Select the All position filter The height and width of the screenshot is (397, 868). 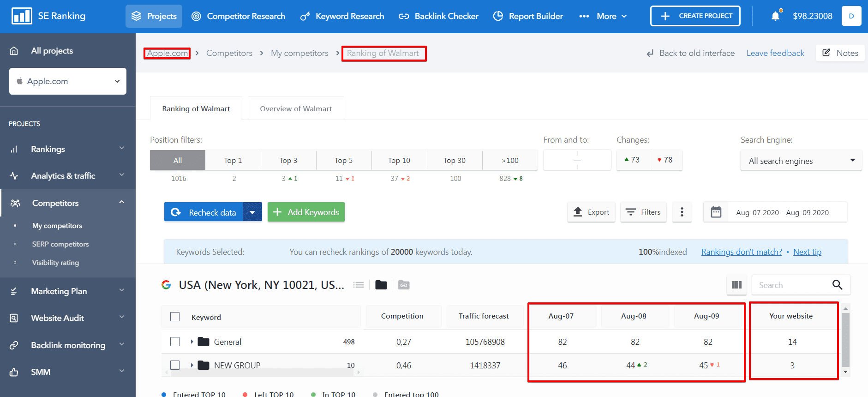point(178,160)
